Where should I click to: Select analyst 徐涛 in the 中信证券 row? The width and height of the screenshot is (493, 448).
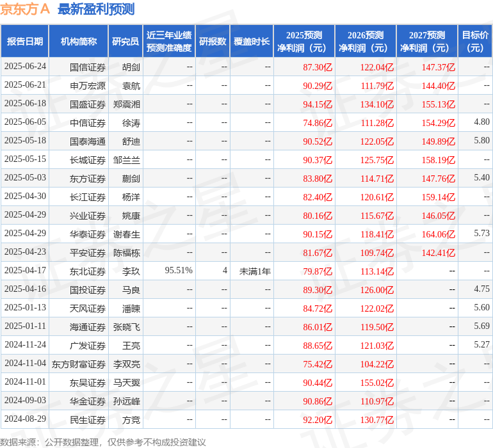pyautogui.click(x=131, y=122)
